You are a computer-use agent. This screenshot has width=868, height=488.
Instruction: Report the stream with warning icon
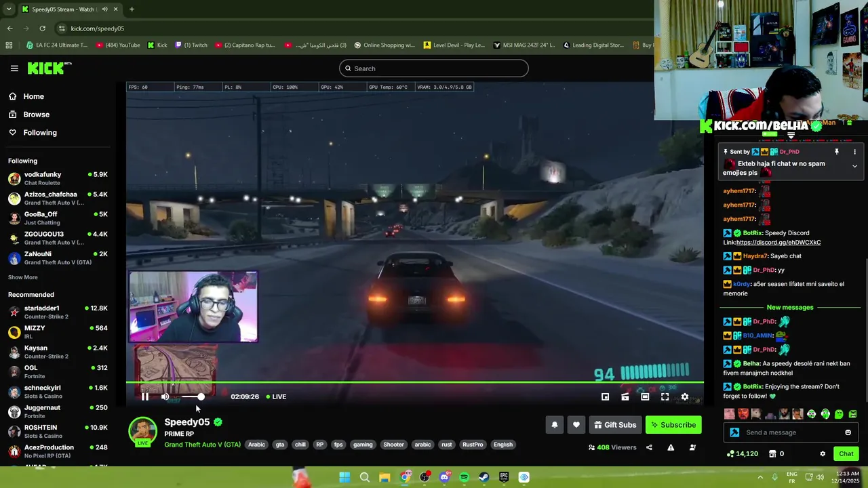[x=671, y=447]
